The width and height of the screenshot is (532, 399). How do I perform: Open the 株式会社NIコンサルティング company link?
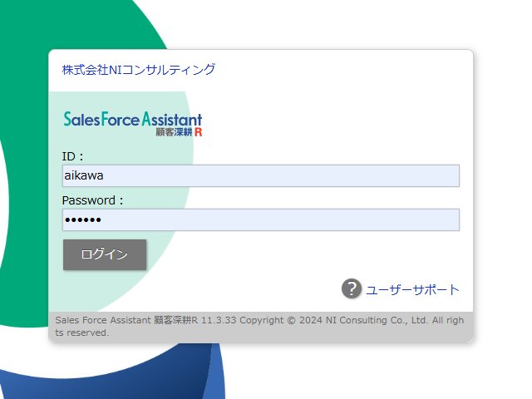[139, 70]
